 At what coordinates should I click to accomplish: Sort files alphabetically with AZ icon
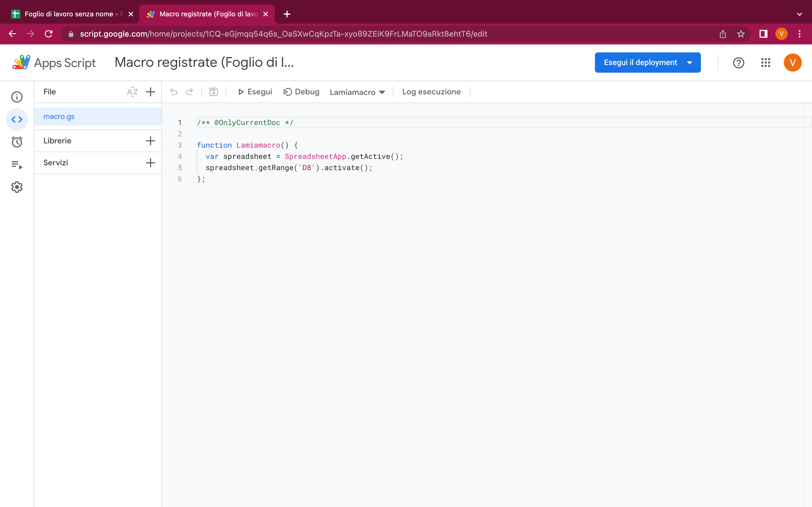pos(132,92)
